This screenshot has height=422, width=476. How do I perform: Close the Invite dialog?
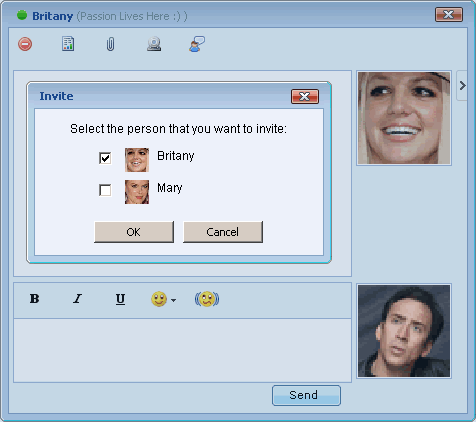pyautogui.click(x=305, y=97)
